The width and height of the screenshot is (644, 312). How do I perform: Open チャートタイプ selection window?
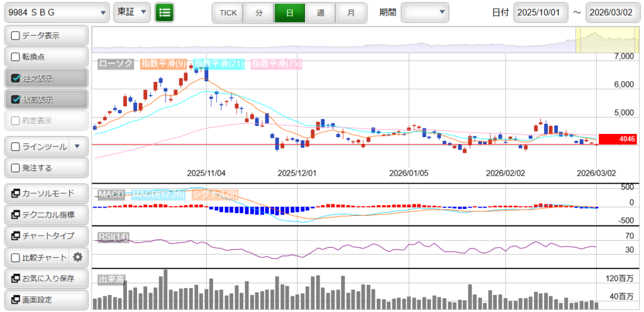point(45,236)
